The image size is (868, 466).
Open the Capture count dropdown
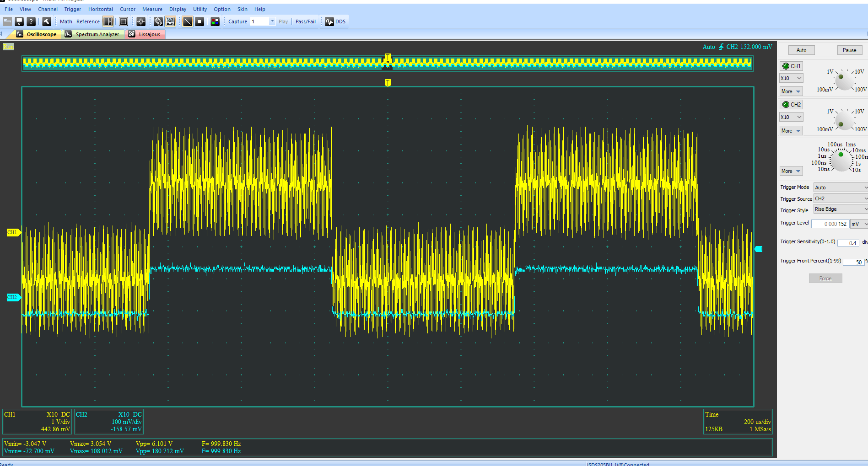[272, 21]
